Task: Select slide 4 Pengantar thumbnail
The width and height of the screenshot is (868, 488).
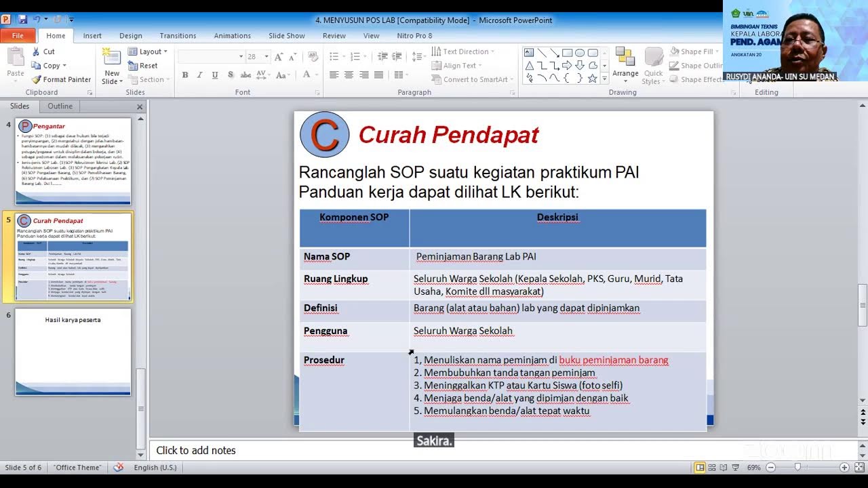Action: [73, 161]
